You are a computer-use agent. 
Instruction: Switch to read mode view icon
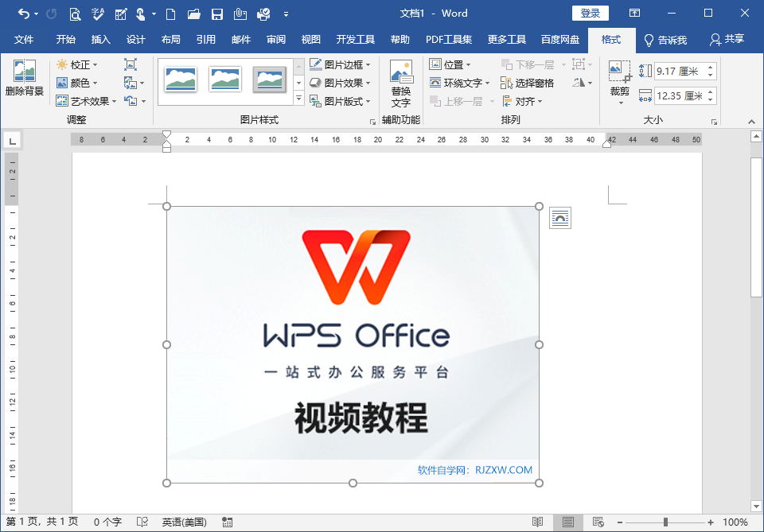537,522
